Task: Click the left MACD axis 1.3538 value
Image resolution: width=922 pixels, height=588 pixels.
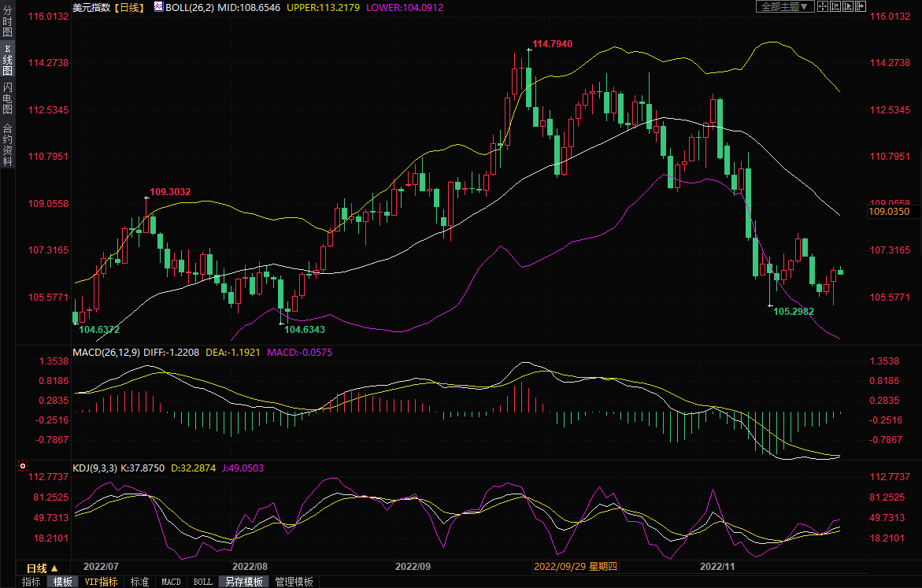Action: pyautogui.click(x=54, y=361)
